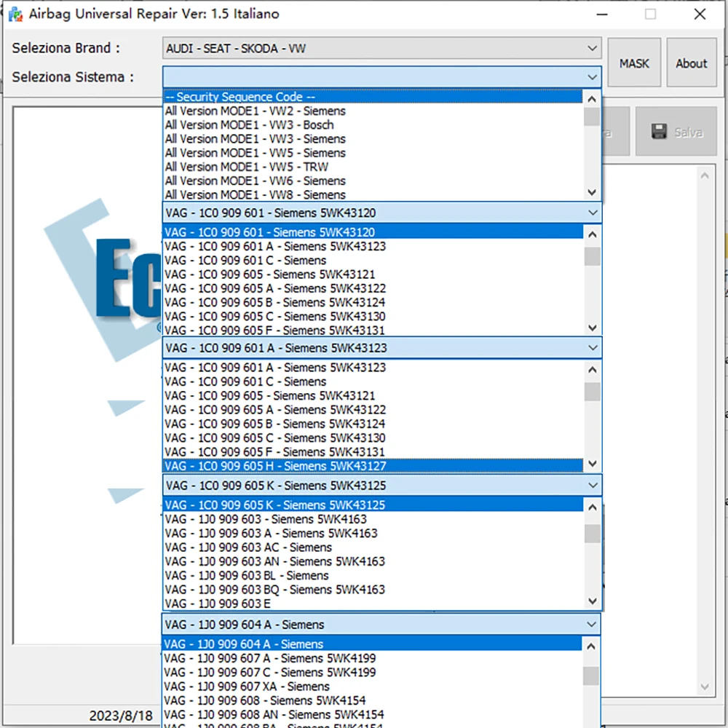
Task: Select 'VAG - 1J0 909 608 - Siemens 5WK4154'
Action: pyautogui.click(x=372, y=700)
